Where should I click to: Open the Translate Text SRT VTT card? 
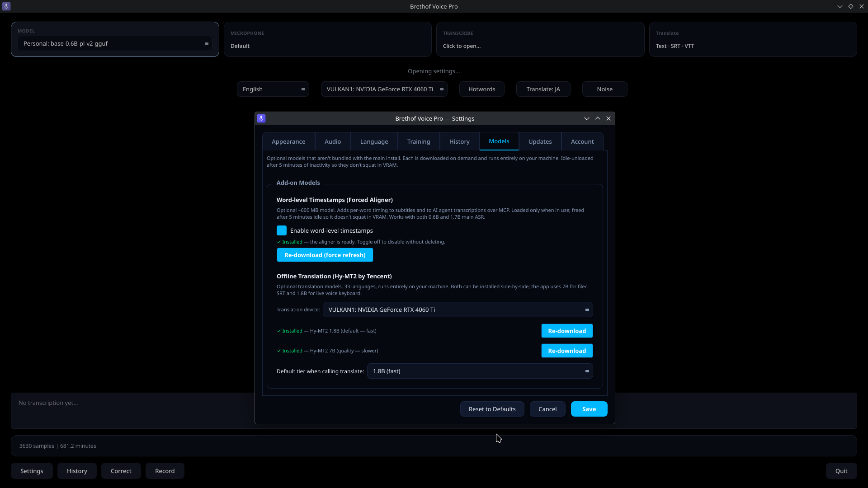753,39
